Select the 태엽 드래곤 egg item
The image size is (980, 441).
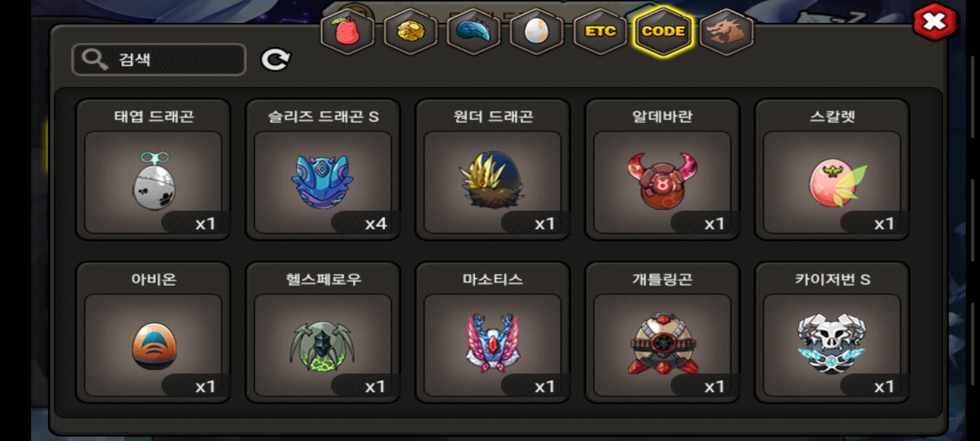click(x=153, y=169)
